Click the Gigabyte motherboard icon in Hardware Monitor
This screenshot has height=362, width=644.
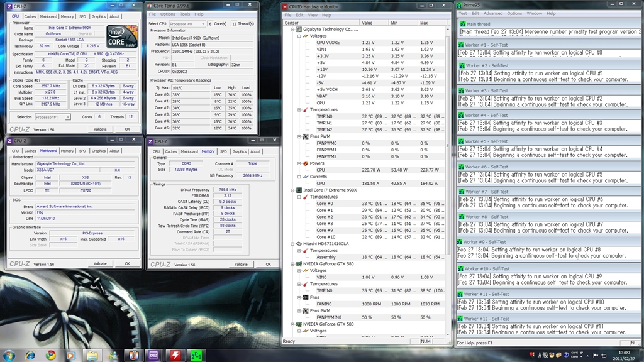(x=298, y=29)
